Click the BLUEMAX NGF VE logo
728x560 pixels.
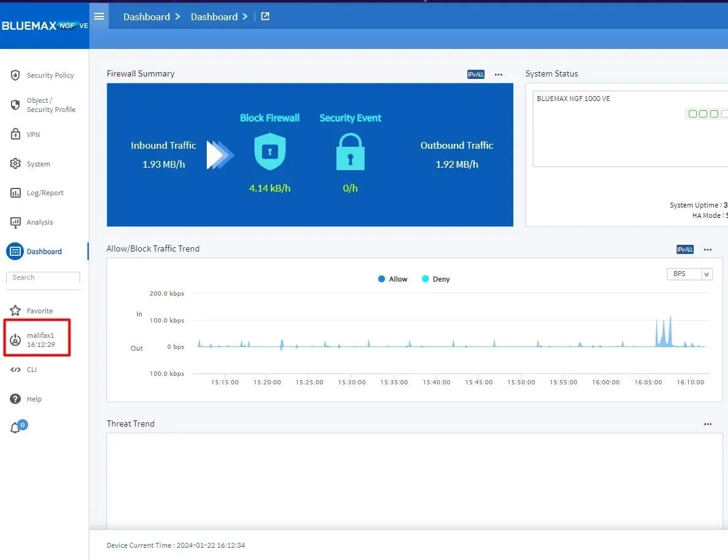[45, 26]
